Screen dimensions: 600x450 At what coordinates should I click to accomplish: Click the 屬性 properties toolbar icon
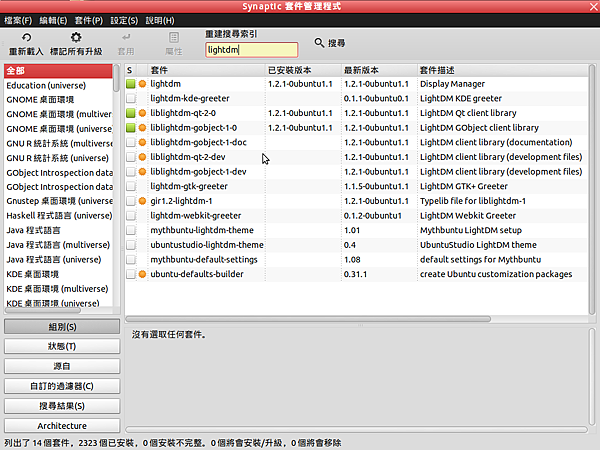click(174, 38)
